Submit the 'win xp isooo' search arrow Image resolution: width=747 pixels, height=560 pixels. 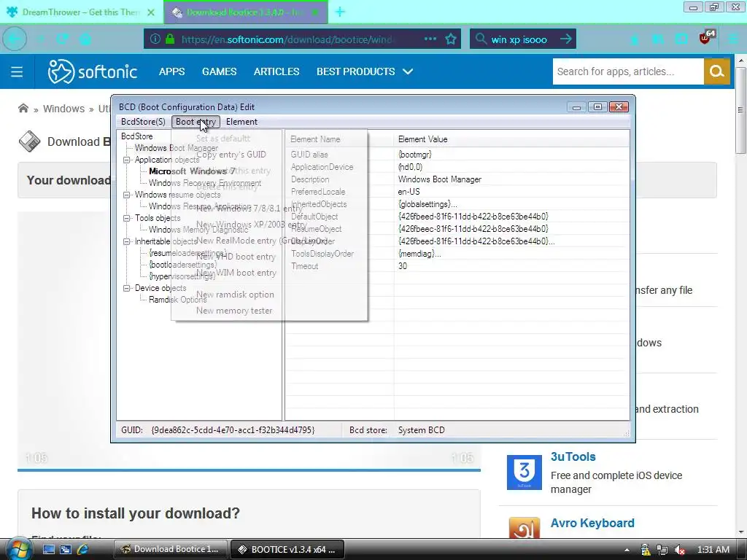[x=566, y=39]
